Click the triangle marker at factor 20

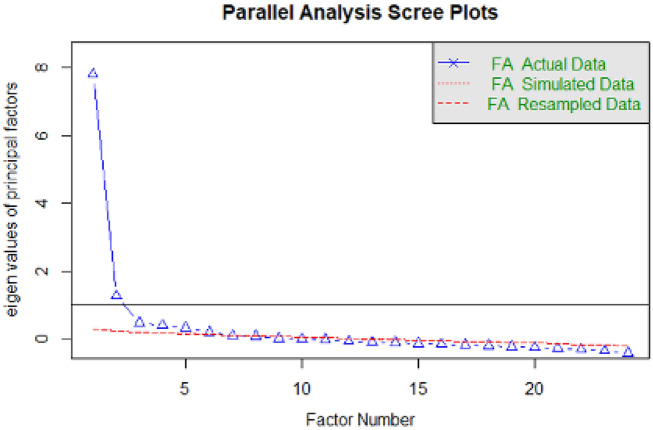(x=535, y=346)
